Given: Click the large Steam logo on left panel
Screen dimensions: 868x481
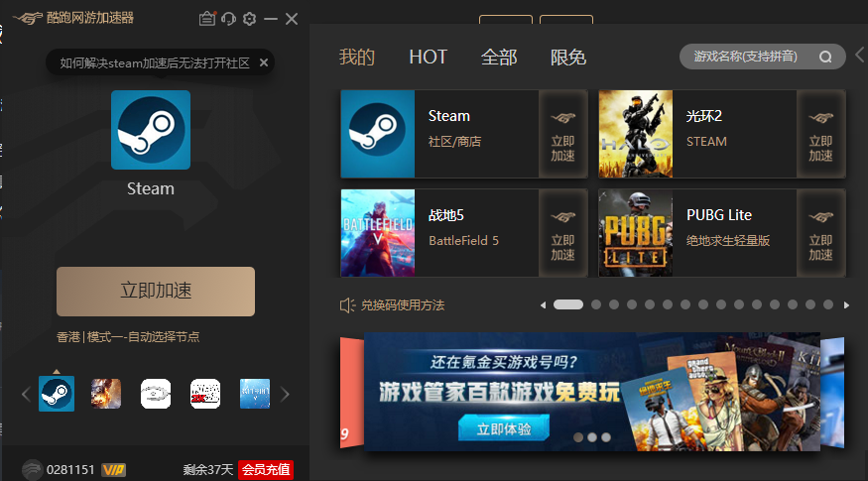Looking at the screenshot, I should (x=151, y=130).
